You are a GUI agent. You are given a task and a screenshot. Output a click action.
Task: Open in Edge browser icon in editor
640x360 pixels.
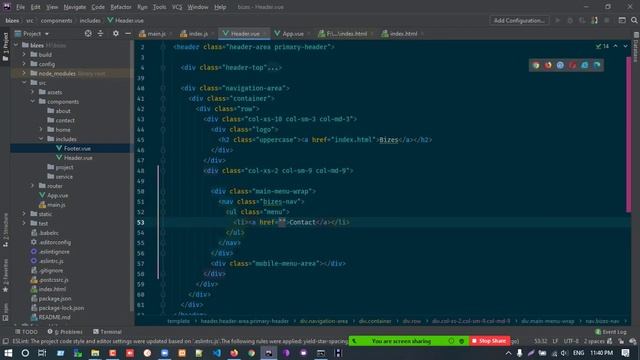pyautogui.click(x=597, y=65)
